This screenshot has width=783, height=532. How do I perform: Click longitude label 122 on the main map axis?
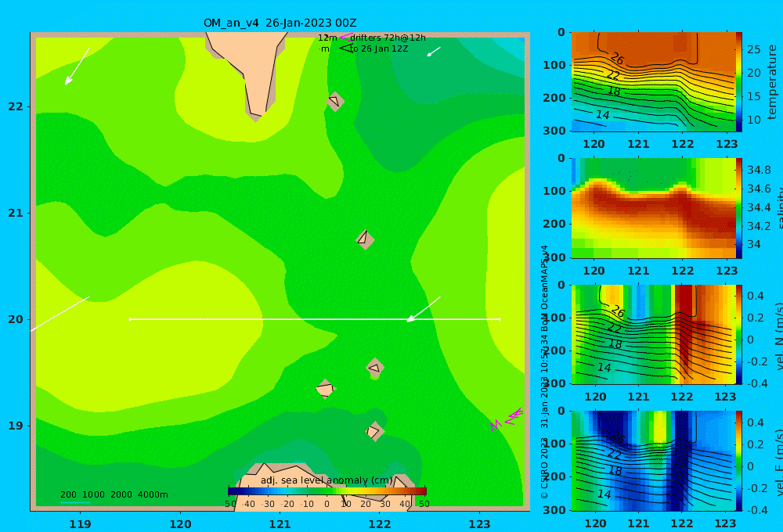(x=380, y=524)
